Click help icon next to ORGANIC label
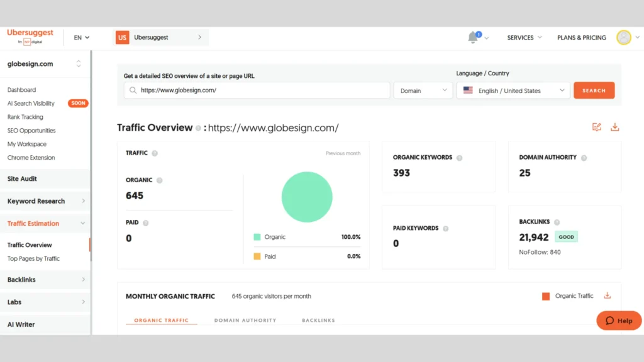This screenshot has width=644, height=362. pos(159,180)
